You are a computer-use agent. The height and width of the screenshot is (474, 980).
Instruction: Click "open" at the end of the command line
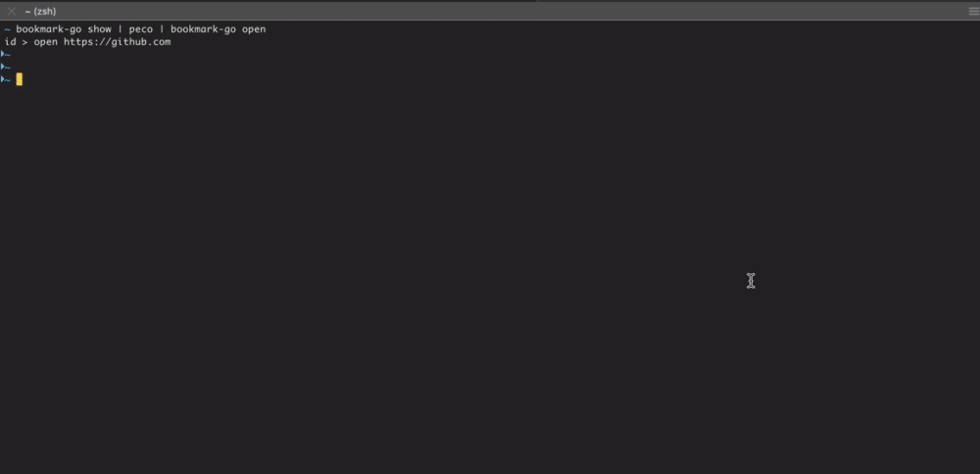point(254,29)
